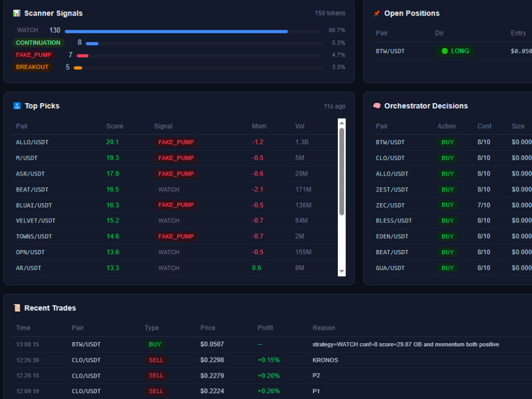Click WATCH badge in BEAT/USDT Top Picks row
532x399 pixels.
[x=169, y=189]
